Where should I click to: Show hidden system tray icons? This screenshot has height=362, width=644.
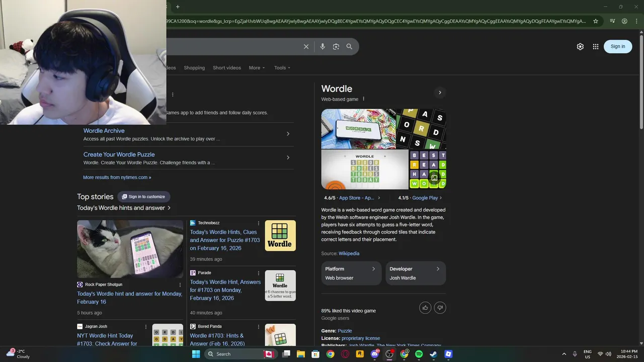pyautogui.click(x=563, y=354)
